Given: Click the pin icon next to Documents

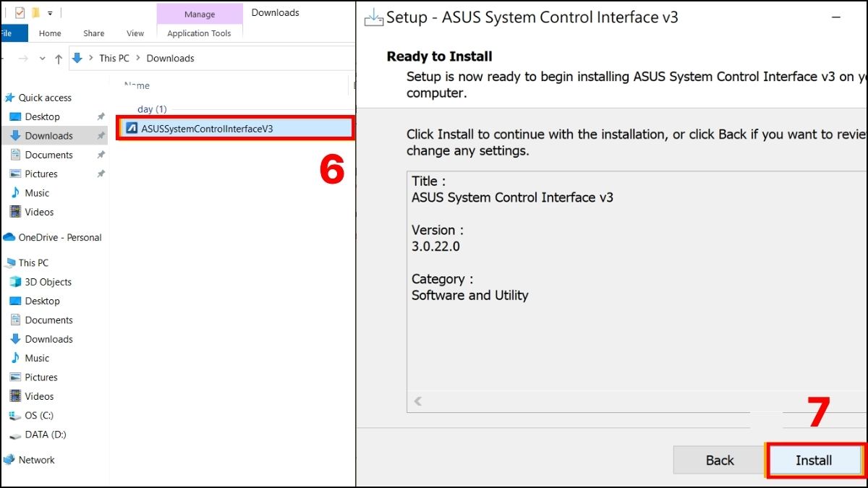Looking at the screenshot, I should tap(101, 155).
